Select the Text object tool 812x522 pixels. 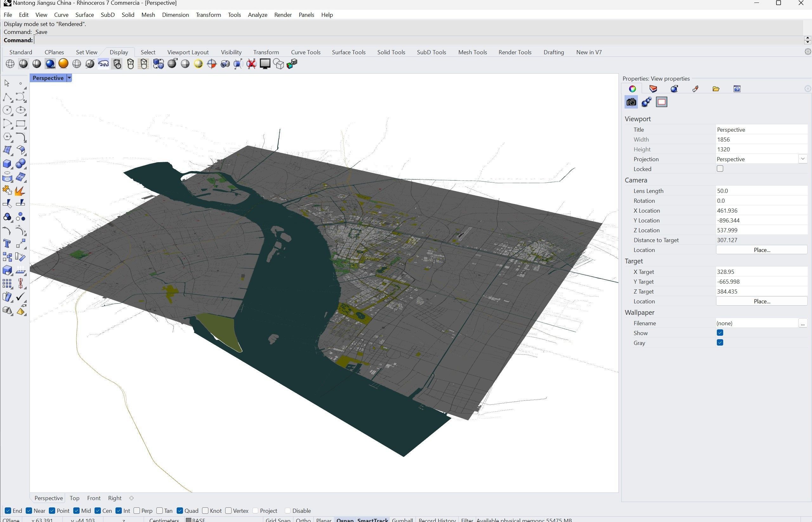7,244
